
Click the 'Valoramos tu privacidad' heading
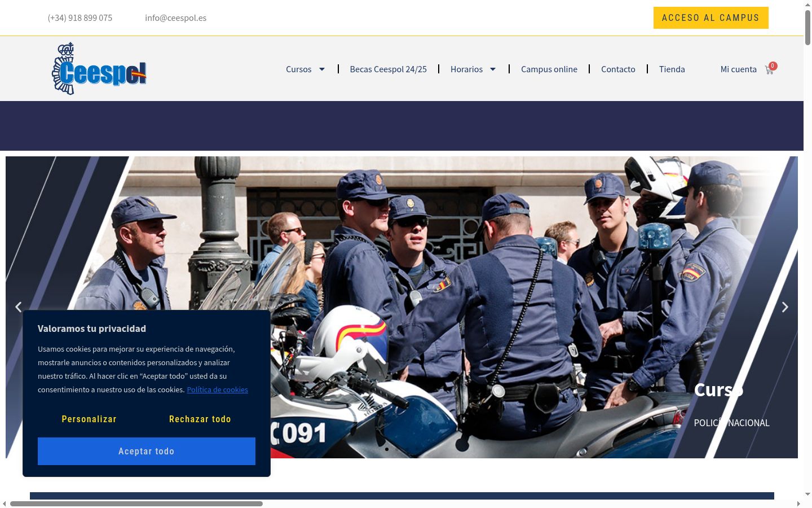[x=92, y=329]
